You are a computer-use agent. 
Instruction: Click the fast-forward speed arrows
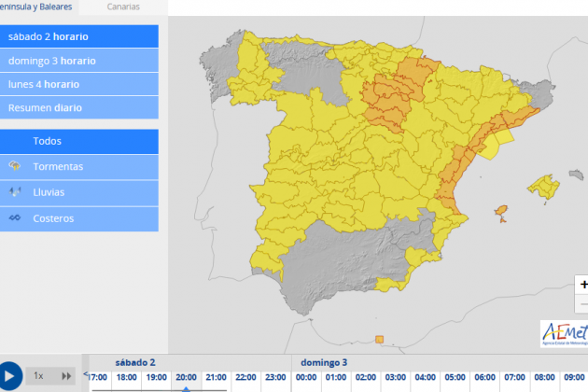click(66, 375)
